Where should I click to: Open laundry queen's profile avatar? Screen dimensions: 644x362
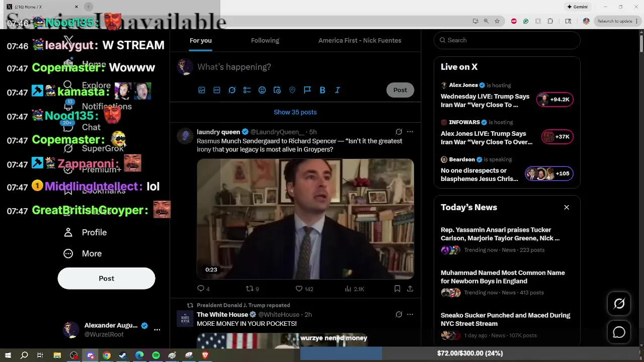coord(185,136)
